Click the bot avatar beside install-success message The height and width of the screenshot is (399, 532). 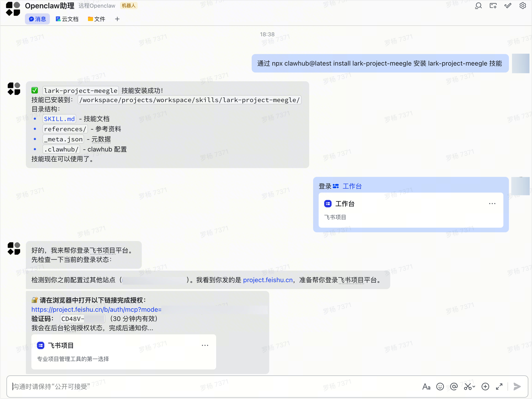tap(14, 89)
